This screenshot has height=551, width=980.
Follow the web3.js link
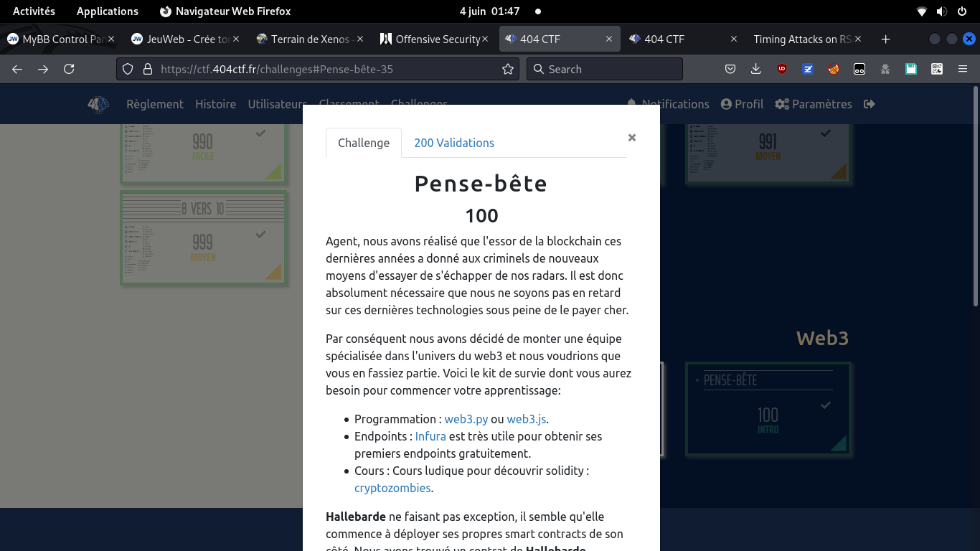click(x=527, y=419)
